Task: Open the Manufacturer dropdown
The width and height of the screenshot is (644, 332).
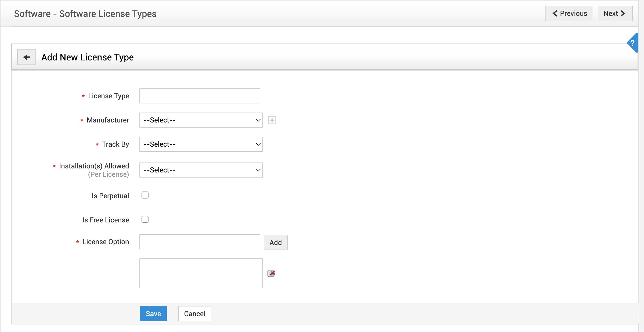Action: click(201, 120)
